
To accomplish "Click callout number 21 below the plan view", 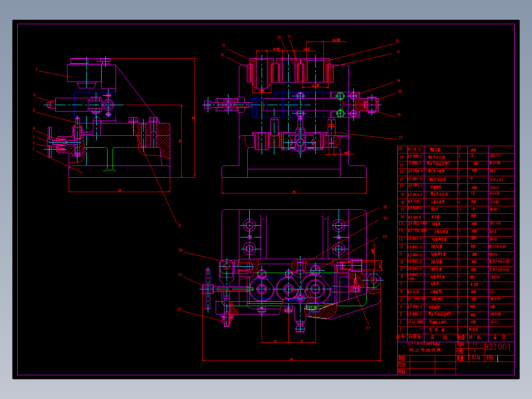I will (x=368, y=328).
